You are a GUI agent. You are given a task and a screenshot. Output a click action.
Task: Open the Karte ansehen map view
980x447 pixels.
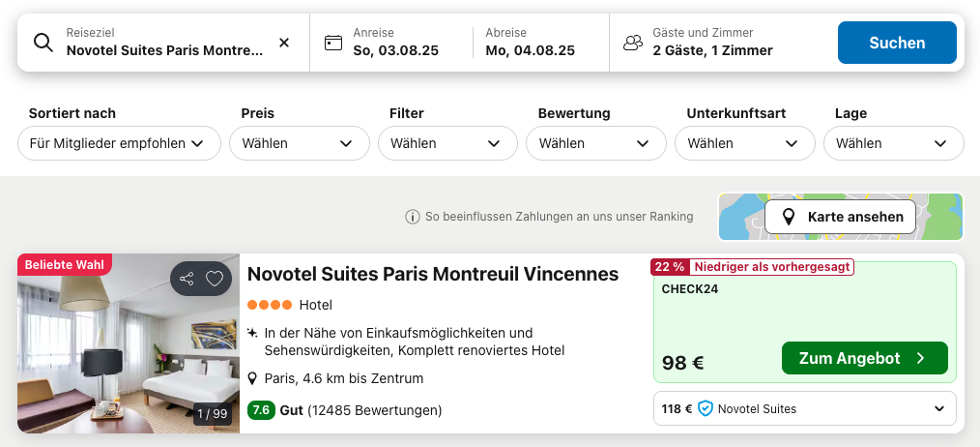pyautogui.click(x=840, y=218)
